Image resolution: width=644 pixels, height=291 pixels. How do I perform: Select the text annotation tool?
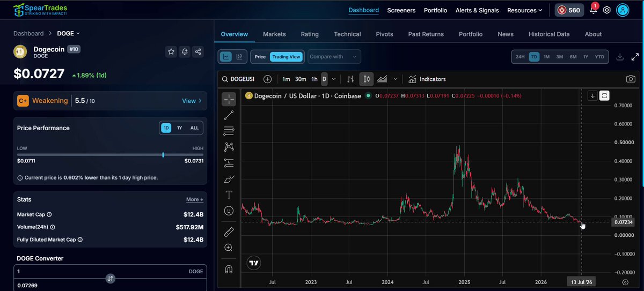(229, 195)
